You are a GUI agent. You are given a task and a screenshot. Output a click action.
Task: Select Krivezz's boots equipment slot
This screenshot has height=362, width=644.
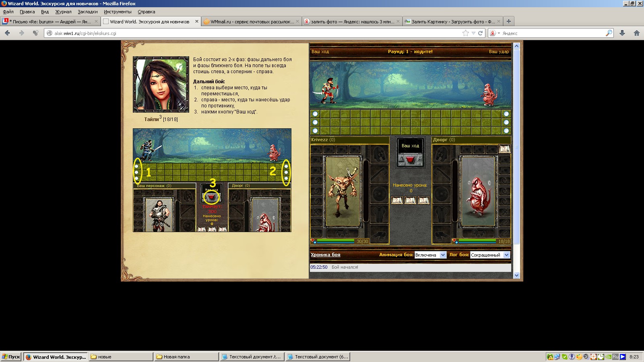click(x=379, y=234)
